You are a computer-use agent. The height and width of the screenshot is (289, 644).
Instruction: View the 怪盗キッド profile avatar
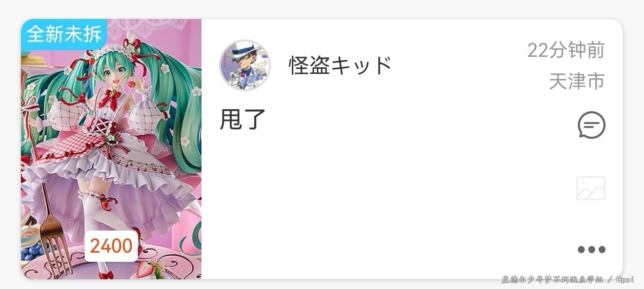245,65
